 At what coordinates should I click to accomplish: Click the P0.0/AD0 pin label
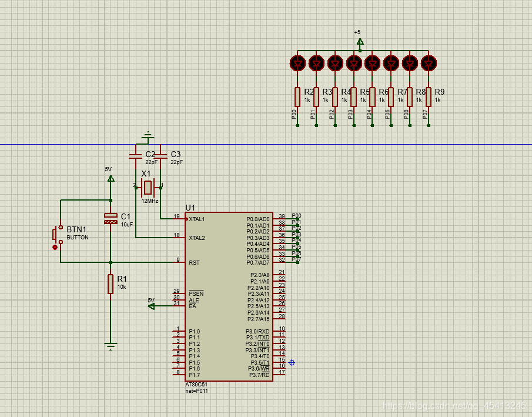(x=258, y=219)
